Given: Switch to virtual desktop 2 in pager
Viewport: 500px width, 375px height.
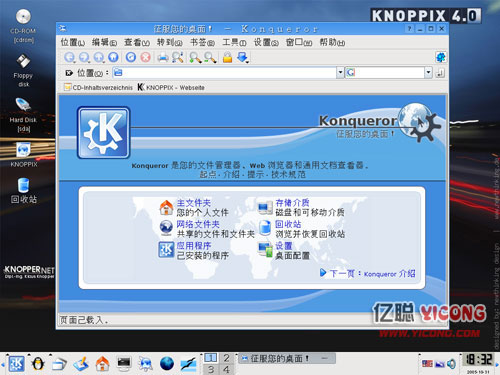Looking at the screenshot, I should pos(227,358).
